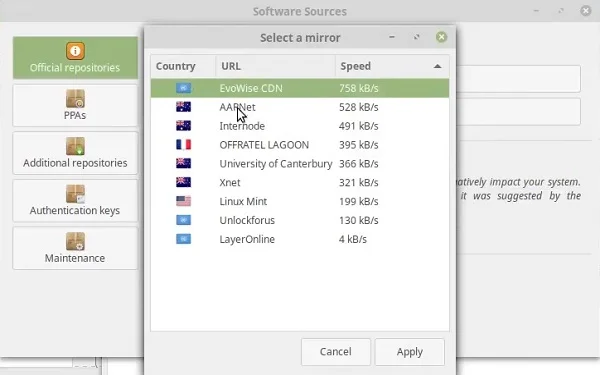Cancel the mirror selection dialog
This screenshot has height=375, width=600.
click(x=336, y=352)
